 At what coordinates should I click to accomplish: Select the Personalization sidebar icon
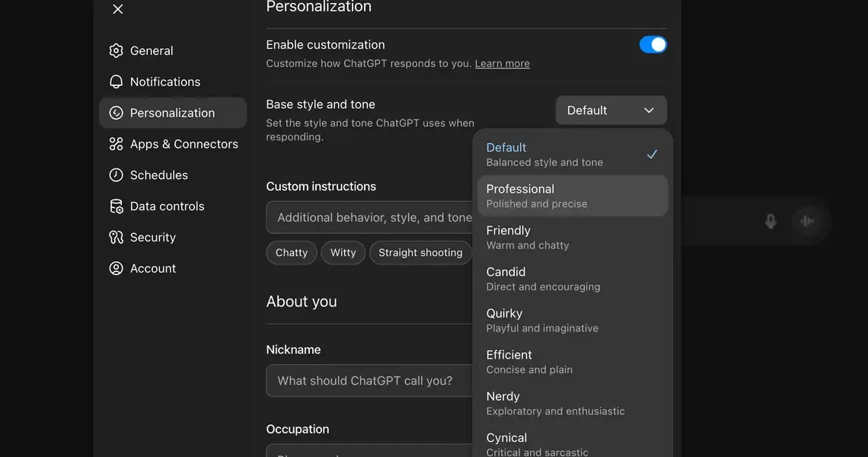click(116, 112)
